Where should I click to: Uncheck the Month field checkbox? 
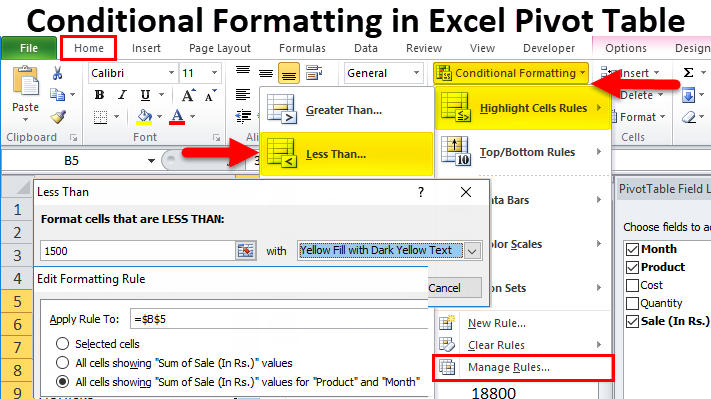632,249
